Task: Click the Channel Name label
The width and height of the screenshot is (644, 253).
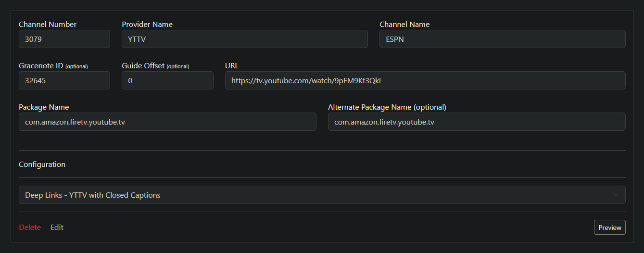Action: click(404, 25)
